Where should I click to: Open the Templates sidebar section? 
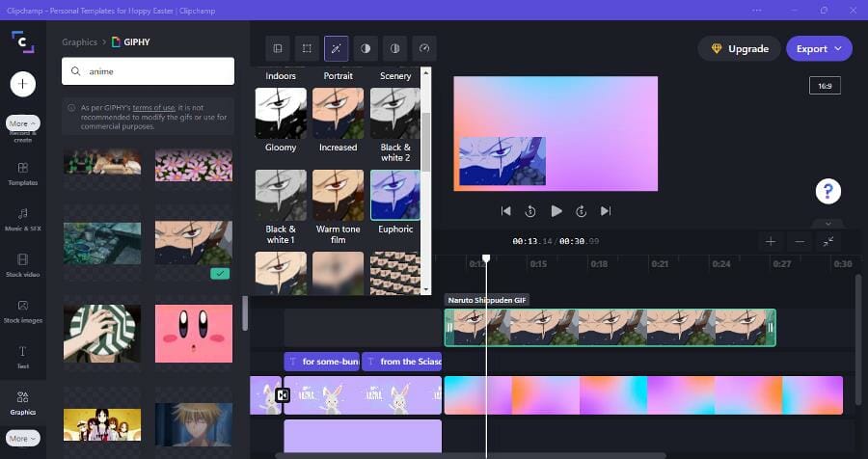23,174
